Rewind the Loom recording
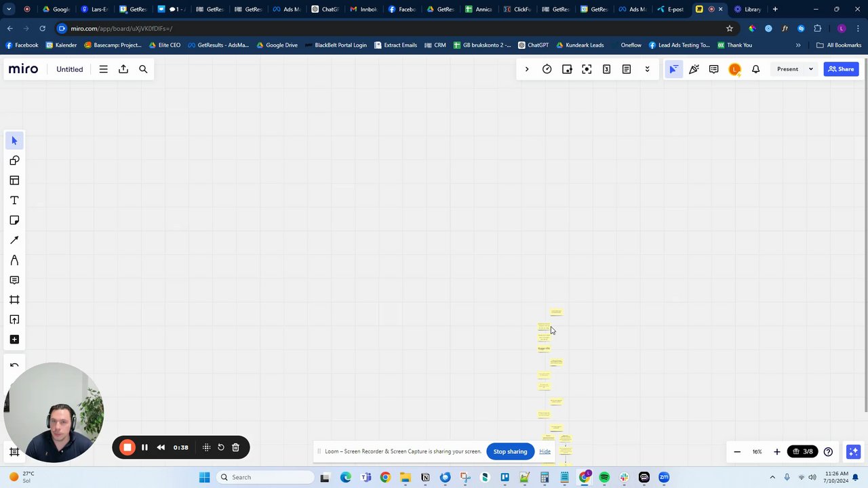This screenshot has width=868, height=488. tap(161, 447)
